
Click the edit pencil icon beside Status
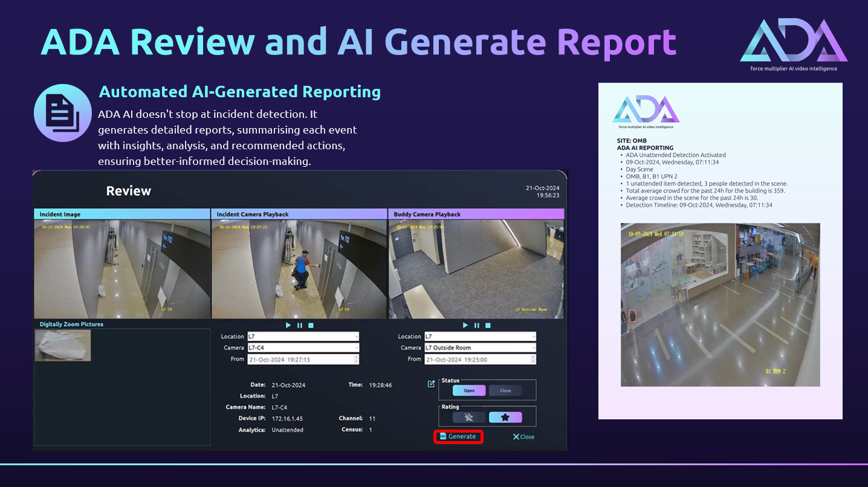[431, 384]
